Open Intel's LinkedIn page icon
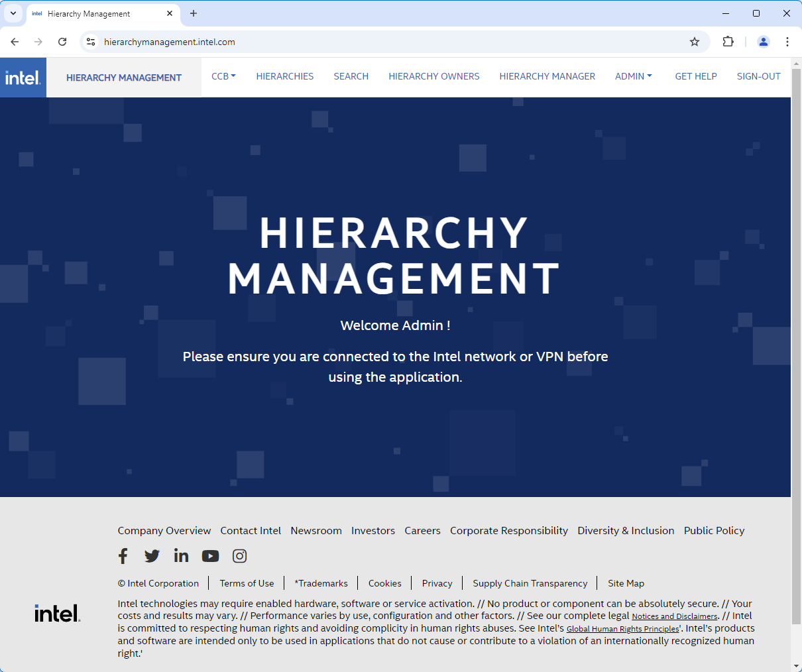802x672 pixels. point(181,556)
